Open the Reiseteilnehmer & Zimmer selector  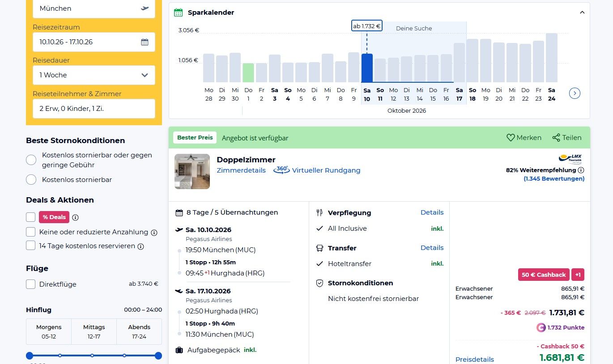94,109
